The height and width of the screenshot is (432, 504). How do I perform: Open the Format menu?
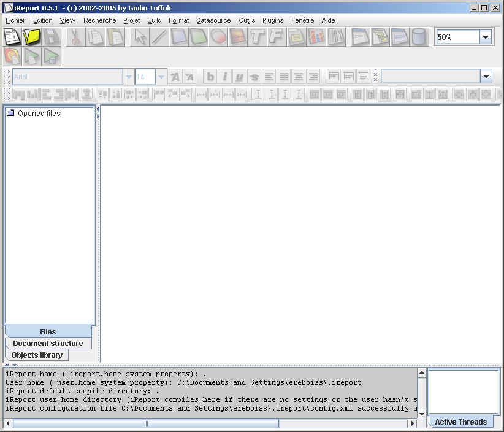(178, 20)
